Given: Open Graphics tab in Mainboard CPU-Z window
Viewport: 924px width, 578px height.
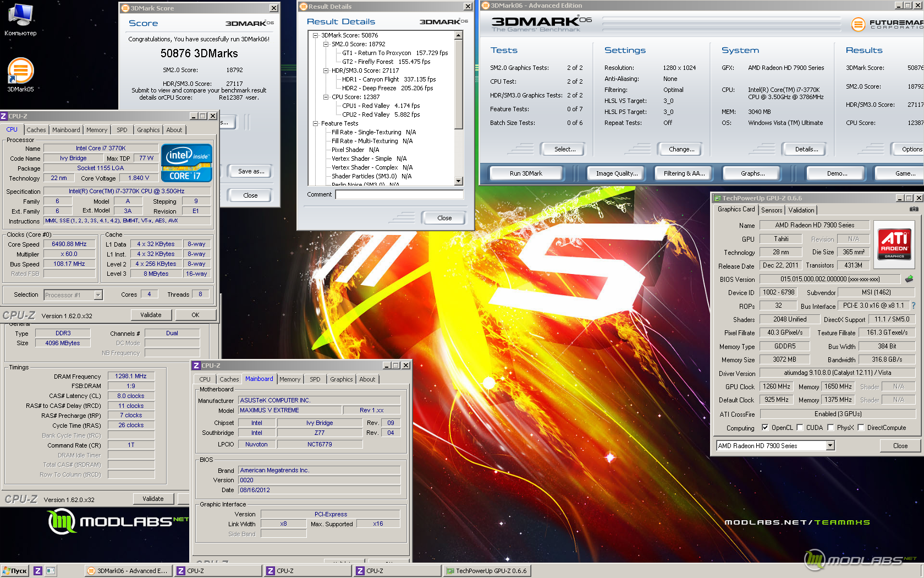Looking at the screenshot, I should [x=342, y=379].
